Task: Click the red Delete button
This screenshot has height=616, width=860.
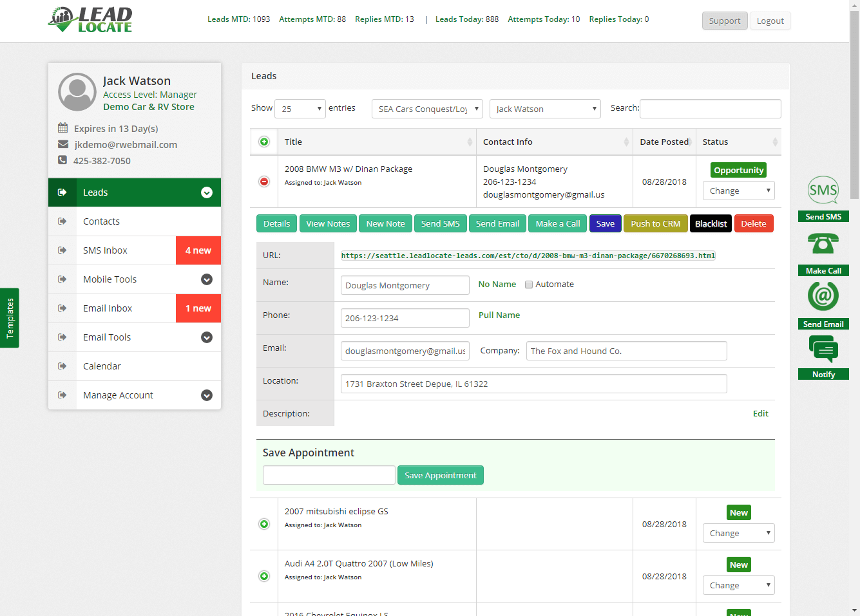Action: pos(753,223)
